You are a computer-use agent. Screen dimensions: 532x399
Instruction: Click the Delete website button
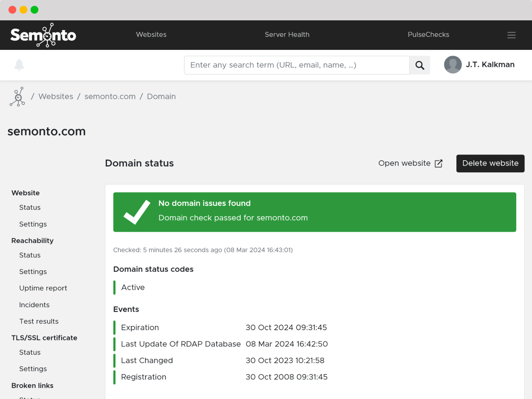click(490, 163)
